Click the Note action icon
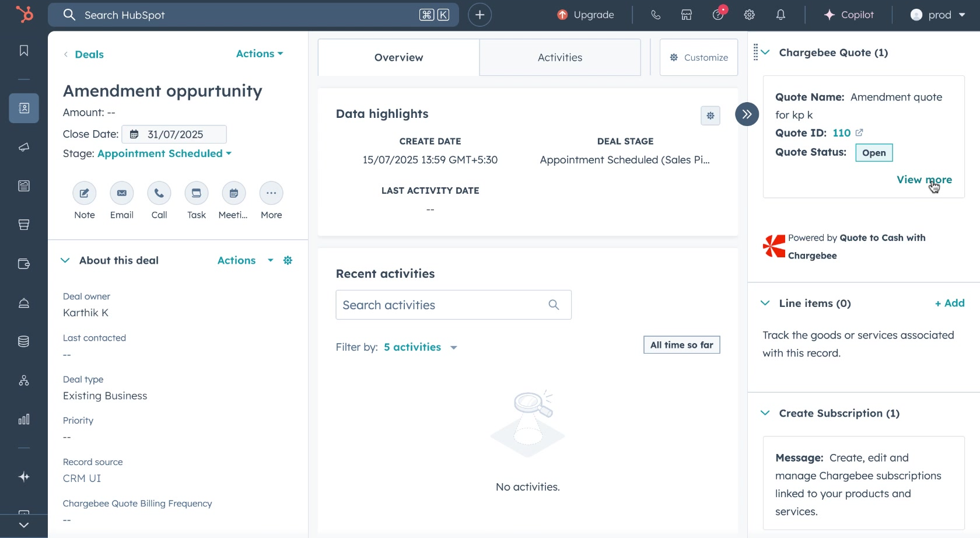This screenshot has height=538, width=980. point(84,193)
